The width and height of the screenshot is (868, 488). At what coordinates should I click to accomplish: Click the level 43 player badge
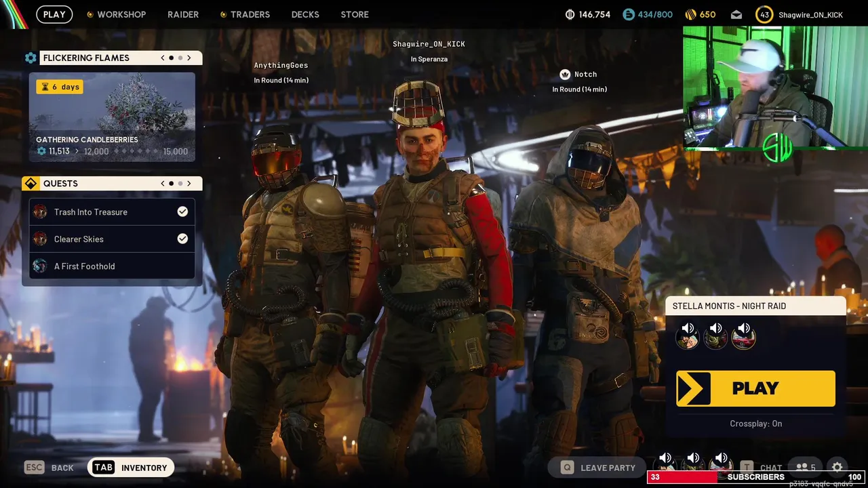tap(764, 14)
